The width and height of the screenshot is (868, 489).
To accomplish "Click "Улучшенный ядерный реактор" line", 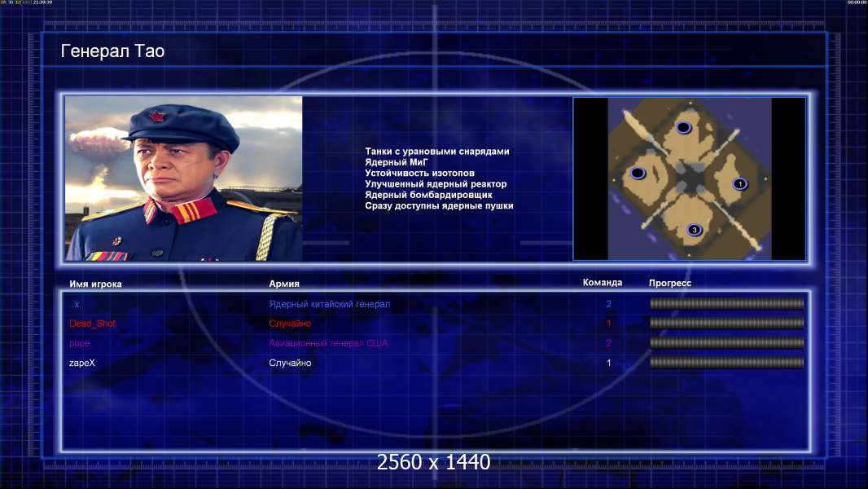I will (436, 184).
